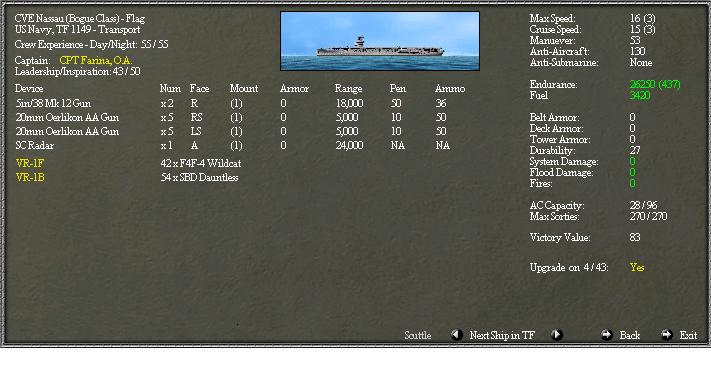Scuttle the ship

[x=418, y=335]
